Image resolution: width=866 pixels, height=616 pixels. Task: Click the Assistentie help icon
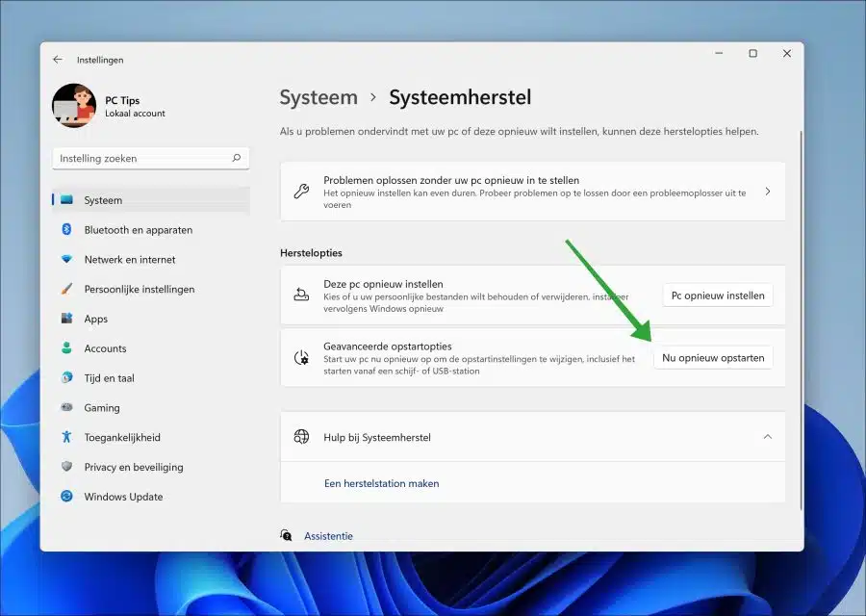click(x=286, y=535)
